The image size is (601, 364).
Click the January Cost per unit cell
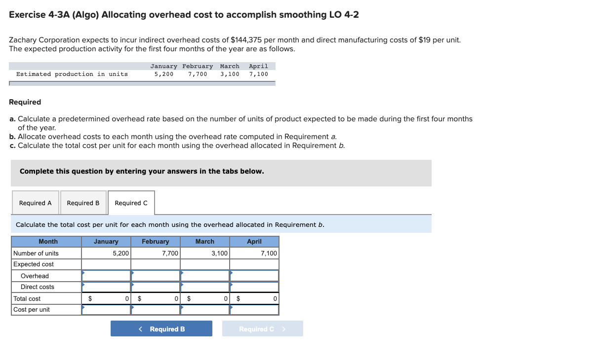106,309
